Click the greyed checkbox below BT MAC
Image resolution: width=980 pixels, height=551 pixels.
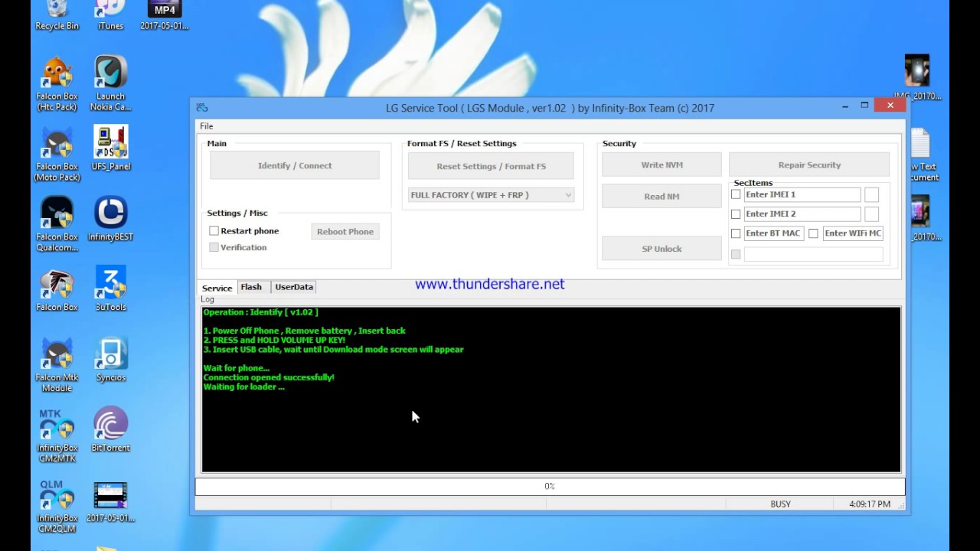[x=736, y=254]
